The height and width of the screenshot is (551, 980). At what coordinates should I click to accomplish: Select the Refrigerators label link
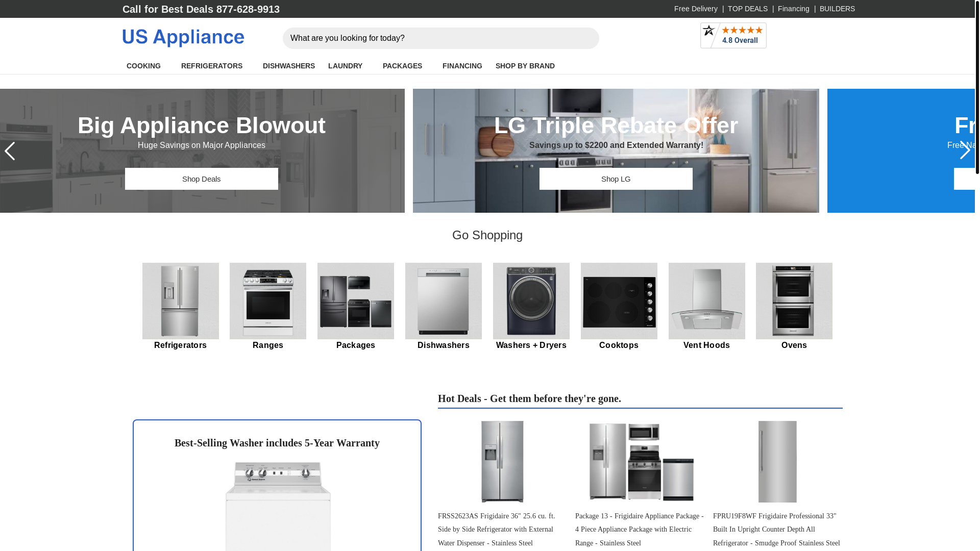coord(180,345)
